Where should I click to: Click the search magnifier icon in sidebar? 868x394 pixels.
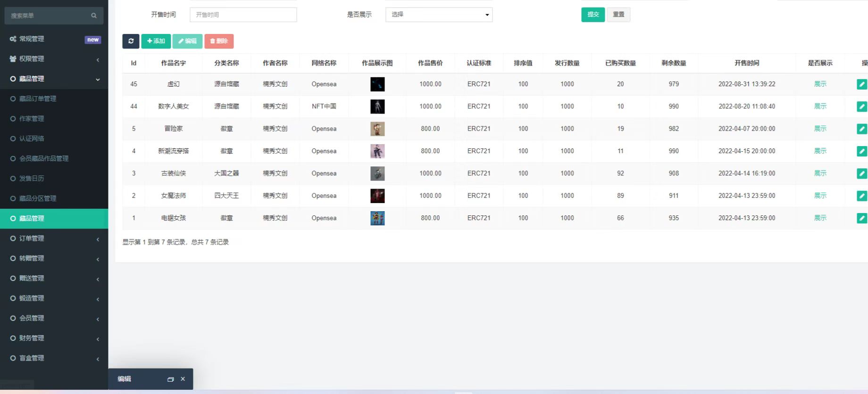[x=94, y=16]
